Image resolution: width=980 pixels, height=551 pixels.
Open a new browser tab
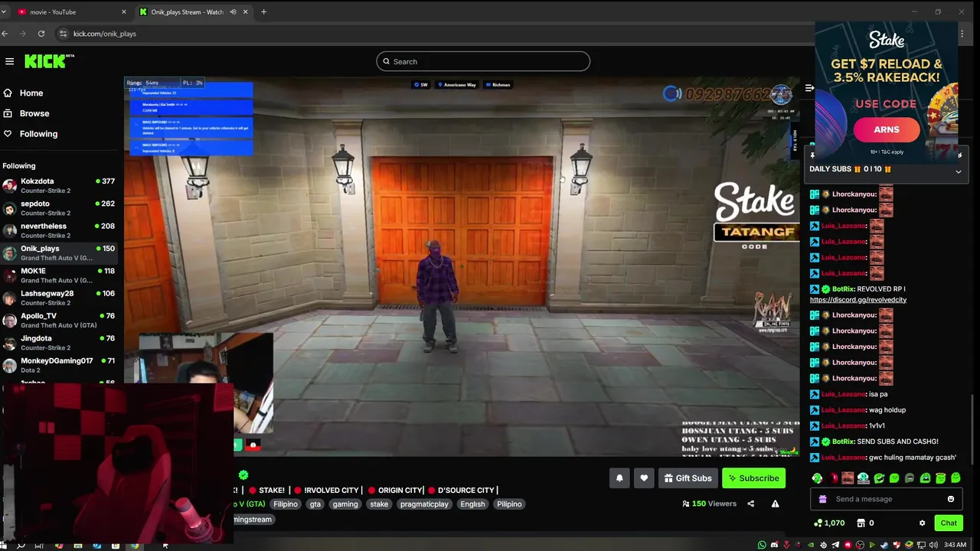click(x=263, y=11)
